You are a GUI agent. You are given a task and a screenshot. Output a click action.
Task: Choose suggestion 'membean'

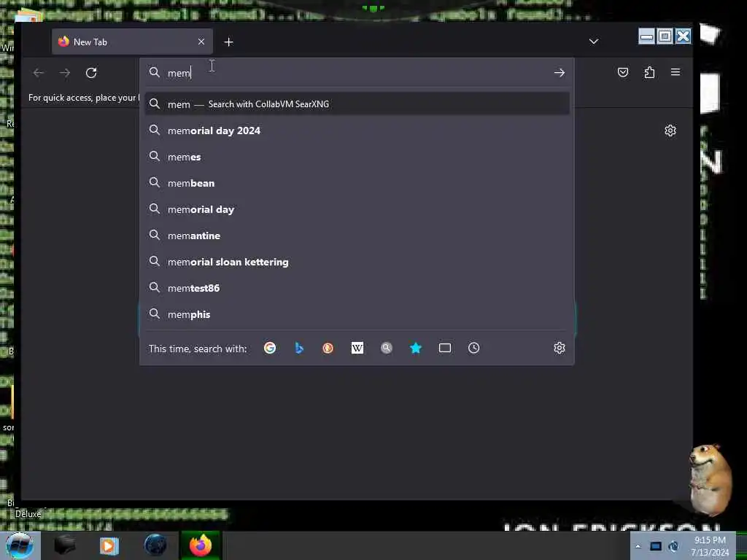(357, 183)
